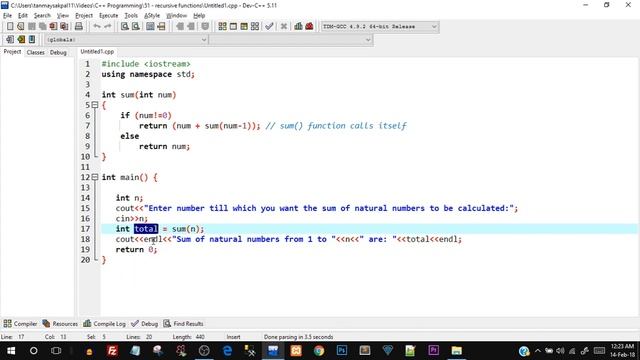The height and width of the screenshot is (360, 640).
Task: Click the Goto Line toolbar icon
Action: tap(161, 27)
